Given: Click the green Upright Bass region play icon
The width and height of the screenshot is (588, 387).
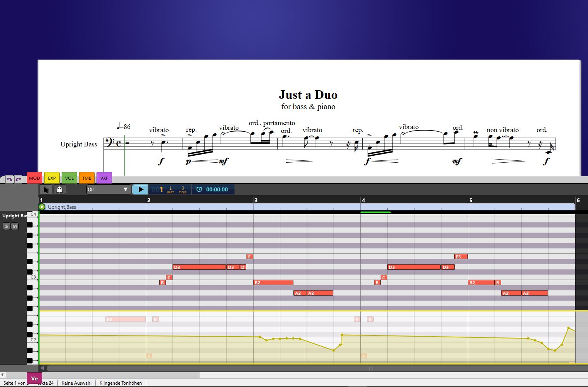Looking at the screenshot, I should [x=42, y=207].
